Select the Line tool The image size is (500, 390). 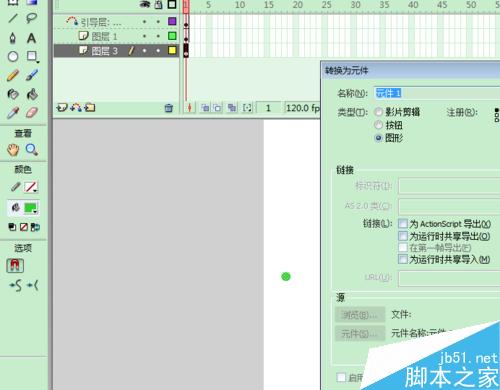(13, 18)
